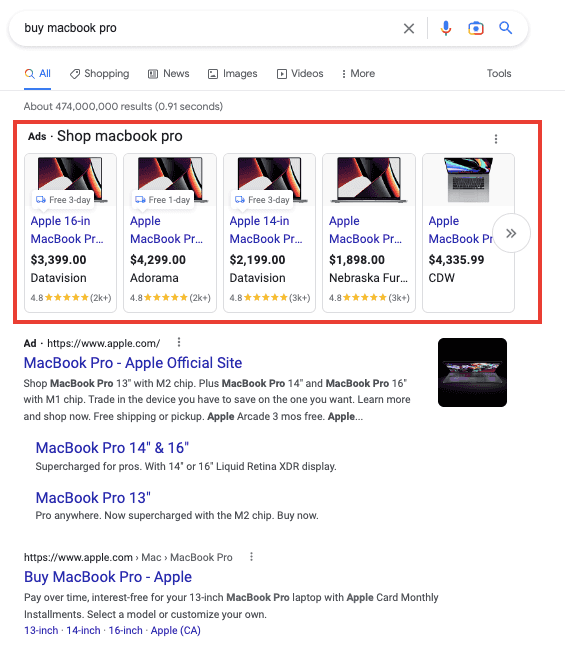Open the three-dot menu beside apple.com › Mac › MacBook Pro

click(251, 557)
